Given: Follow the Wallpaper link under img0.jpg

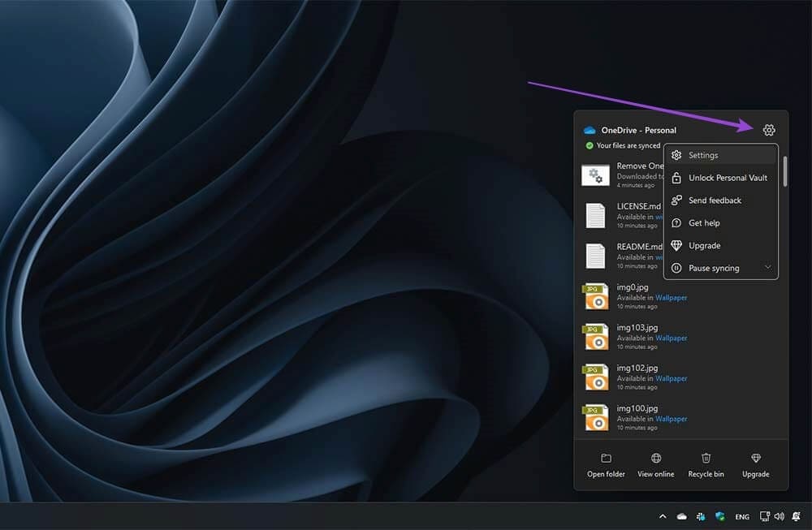Looking at the screenshot, I should pyautogui.click(x=672, y=298).
